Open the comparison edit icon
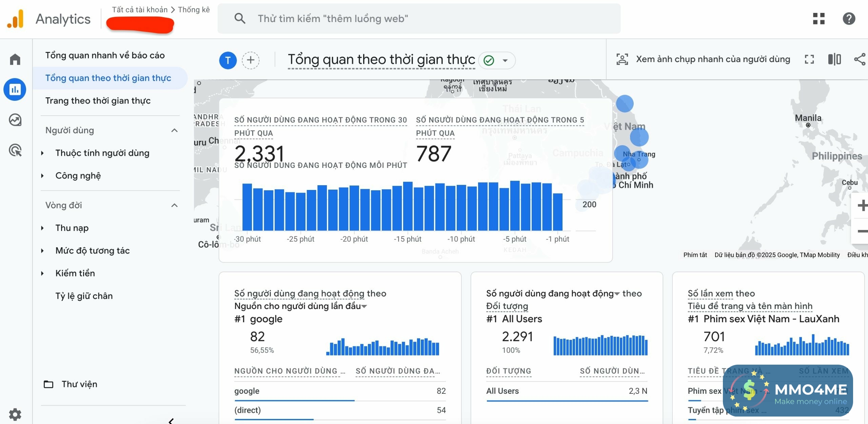Image resolution: width=868 pixels, height=424 pixels. [834, 59]
